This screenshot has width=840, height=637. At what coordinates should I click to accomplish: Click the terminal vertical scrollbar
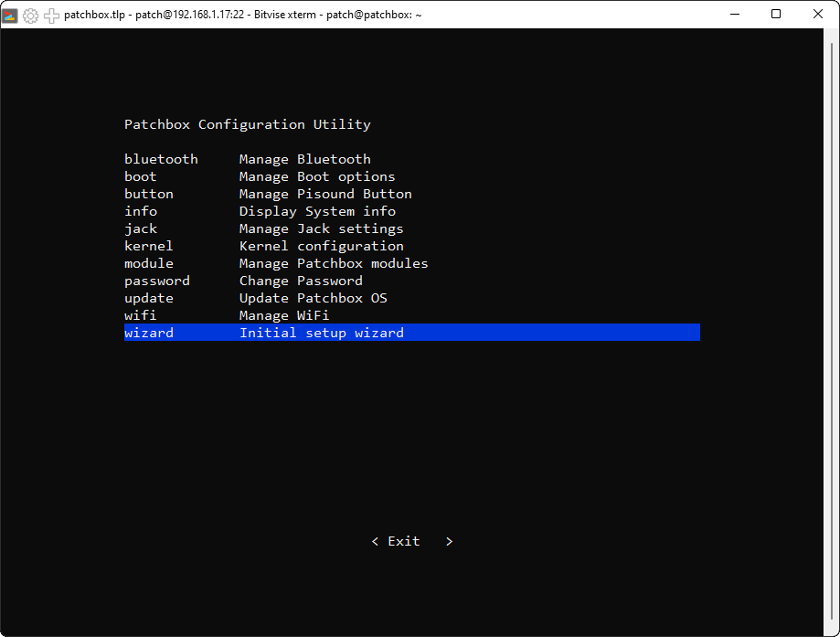coord(832,332)
